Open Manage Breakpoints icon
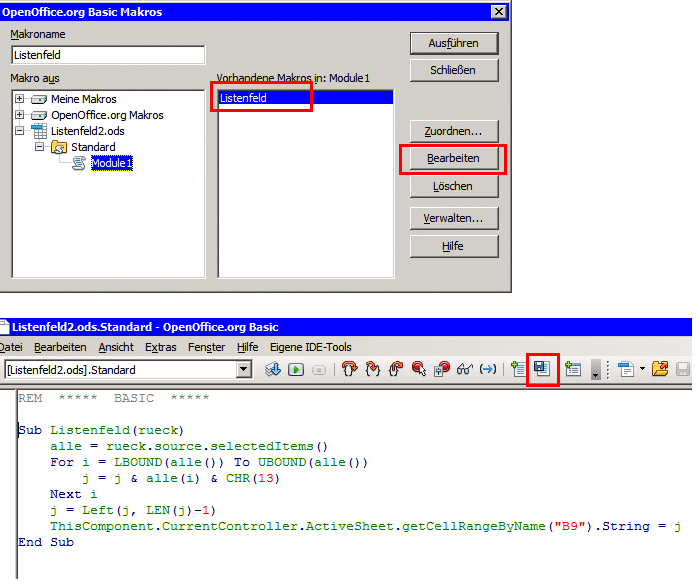 coord(442,369)
